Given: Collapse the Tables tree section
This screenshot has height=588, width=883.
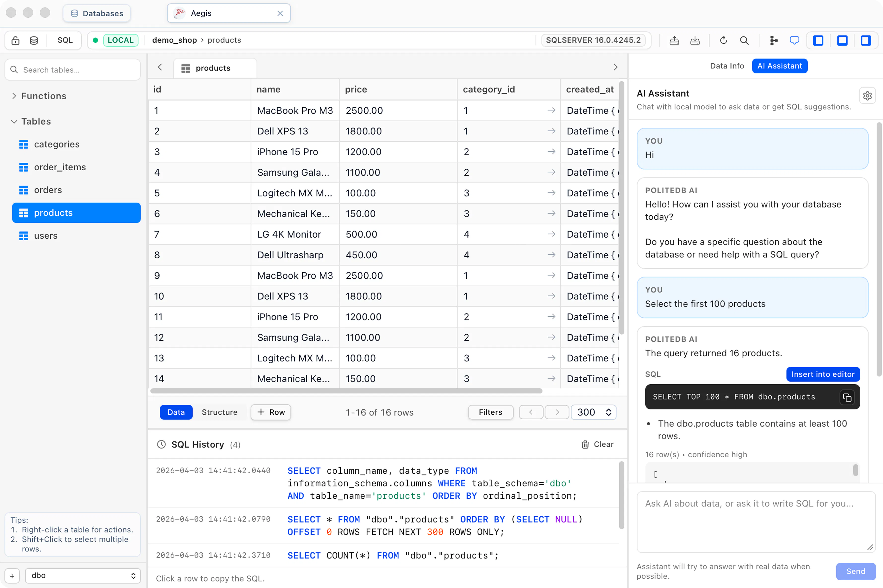Looking at the screenshot, I should (14, 122).
